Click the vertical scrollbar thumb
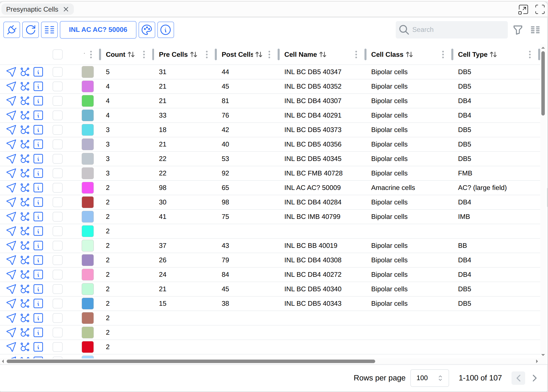This screenshot has width=548, height=392. click(x=543, y=83)
